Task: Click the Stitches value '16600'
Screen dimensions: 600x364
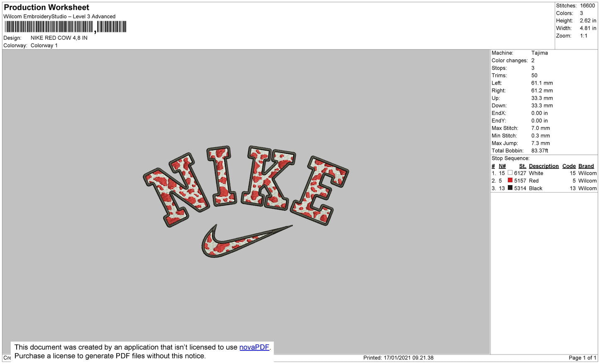Action: [588, 6]
